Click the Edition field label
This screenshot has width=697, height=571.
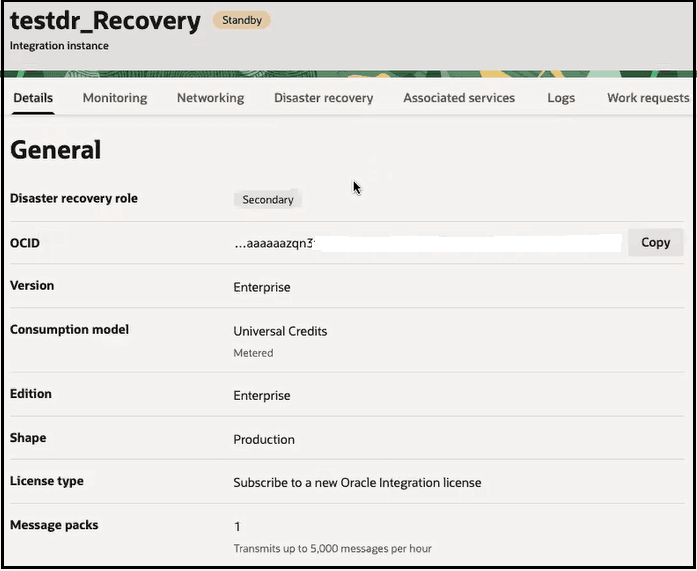[31, 394]
